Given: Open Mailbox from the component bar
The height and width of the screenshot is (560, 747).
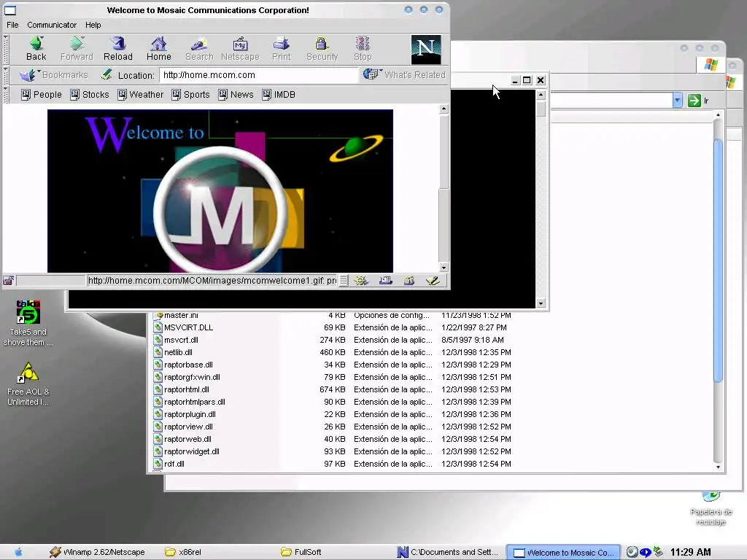Looking at the screenshot, I should pyautogui.click(x=385, y=281).
